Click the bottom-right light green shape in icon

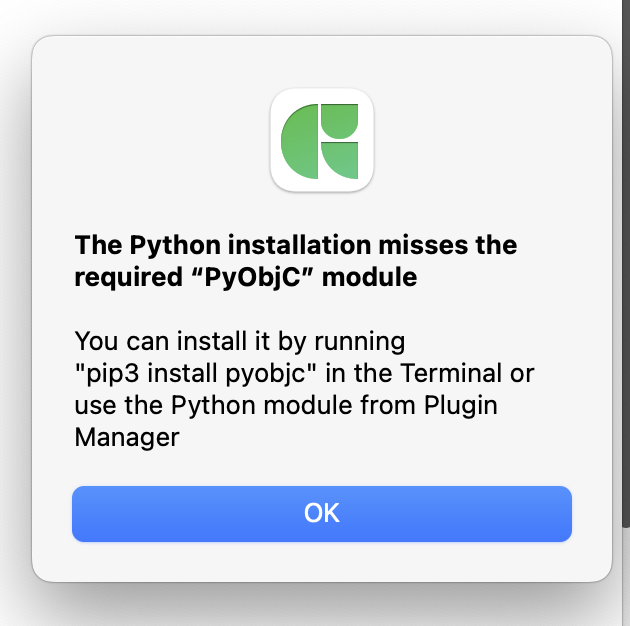click(339, 160)
